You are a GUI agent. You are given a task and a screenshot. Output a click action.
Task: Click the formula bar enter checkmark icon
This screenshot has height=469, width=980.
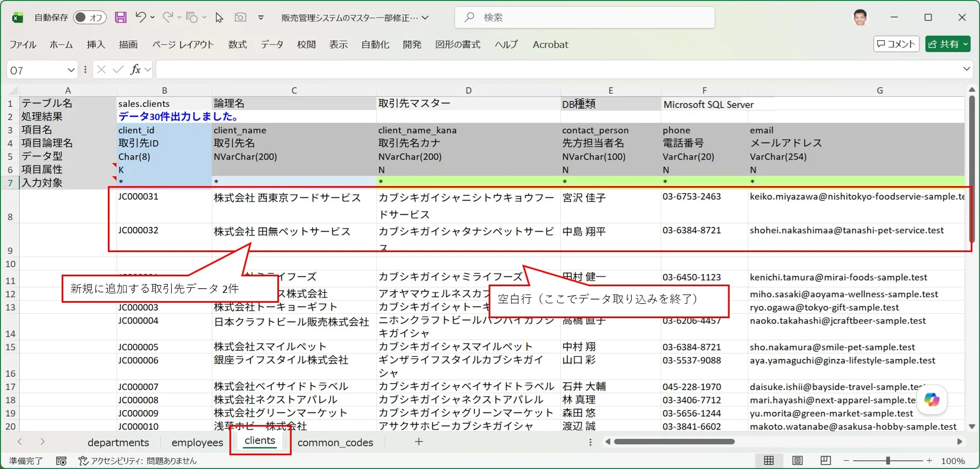click(x=118, y=70)
